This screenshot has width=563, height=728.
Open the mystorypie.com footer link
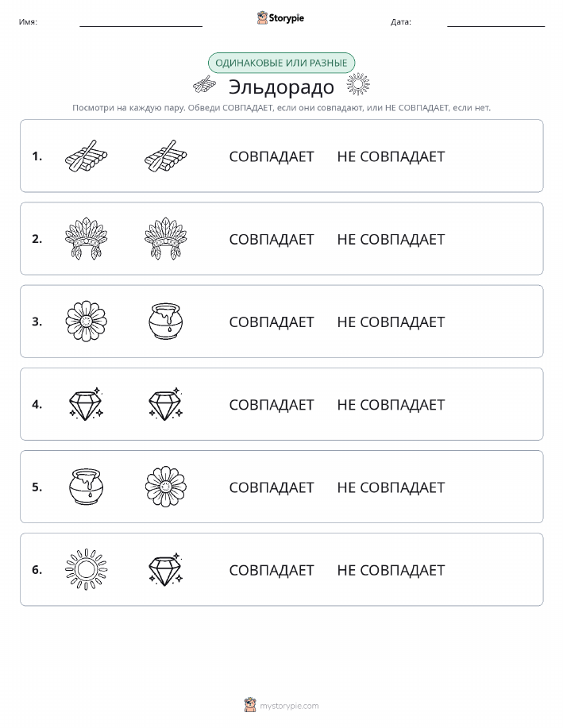coord(289,706)
